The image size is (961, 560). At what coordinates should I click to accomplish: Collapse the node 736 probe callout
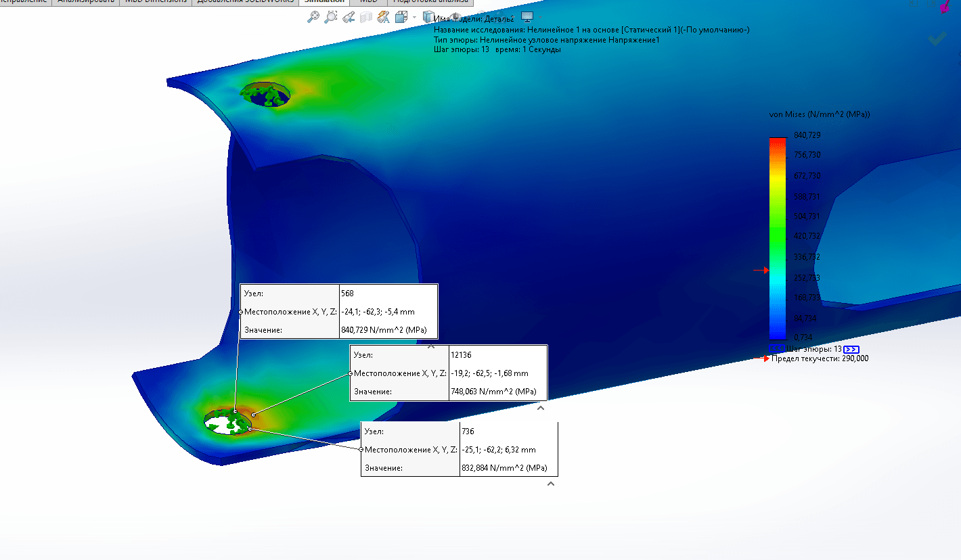[x=551, y=484]
